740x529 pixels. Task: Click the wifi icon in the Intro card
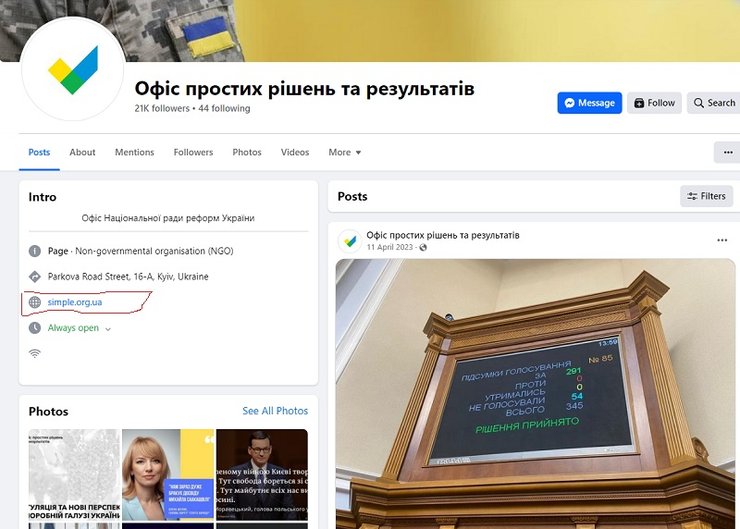(35, 353)
